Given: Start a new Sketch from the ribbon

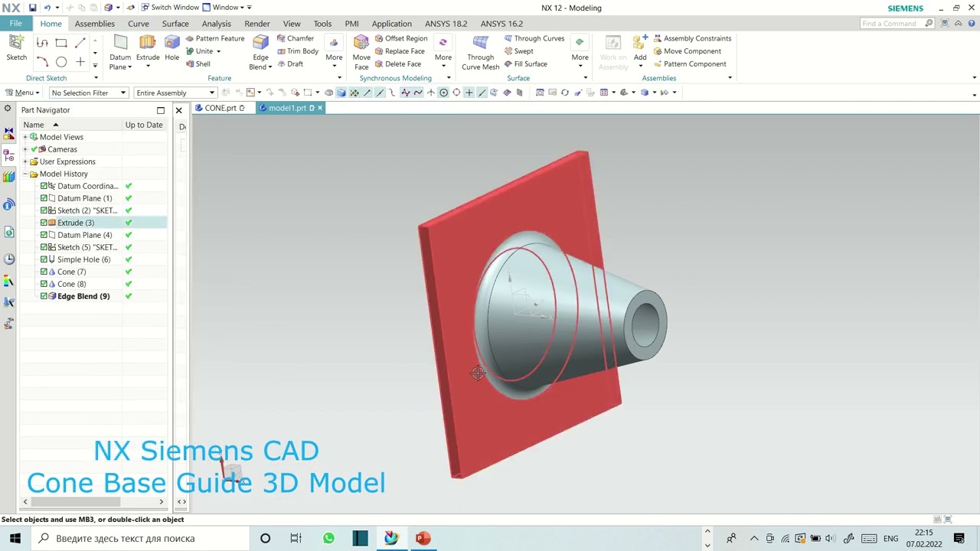Looking at the screenshot, I should tap(16, 48).
